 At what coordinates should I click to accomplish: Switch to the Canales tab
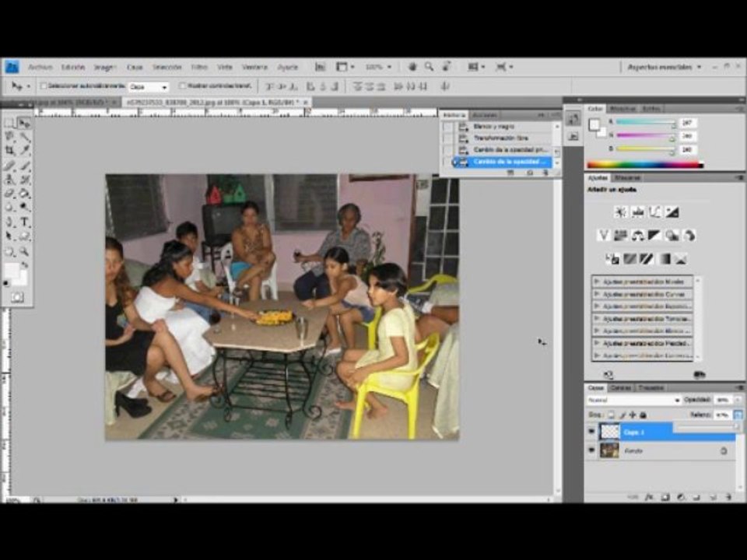(621, 388)
